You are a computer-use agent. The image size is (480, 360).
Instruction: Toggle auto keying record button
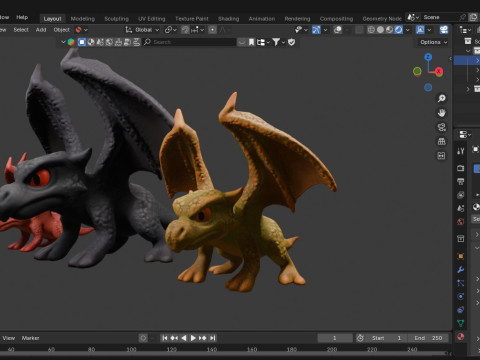143,338
